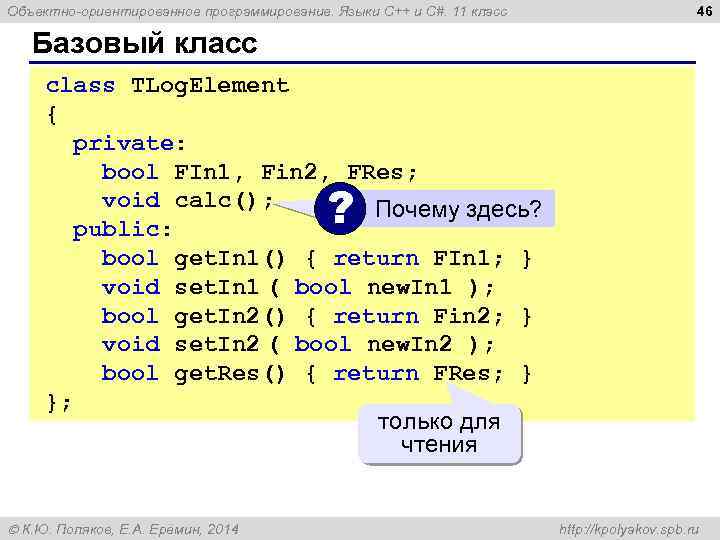Viewport: 720px width, 540px height.
Task: Click the 'void calc();' declaration
Action: [x=187, y=201]
